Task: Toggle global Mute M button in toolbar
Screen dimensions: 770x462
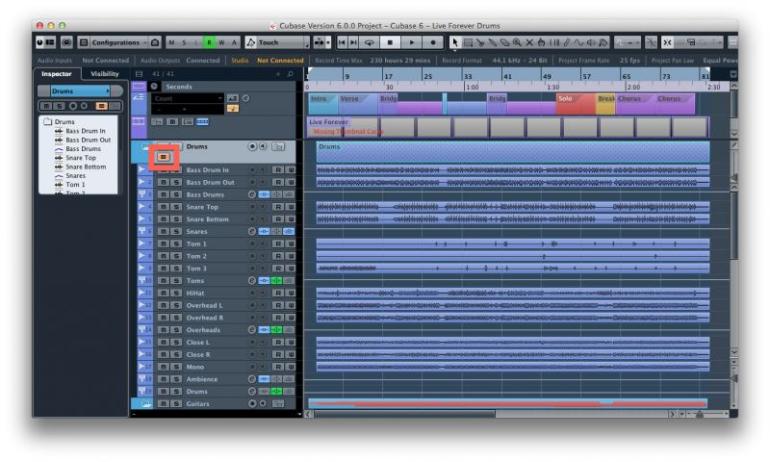Action: pos(171,43)
